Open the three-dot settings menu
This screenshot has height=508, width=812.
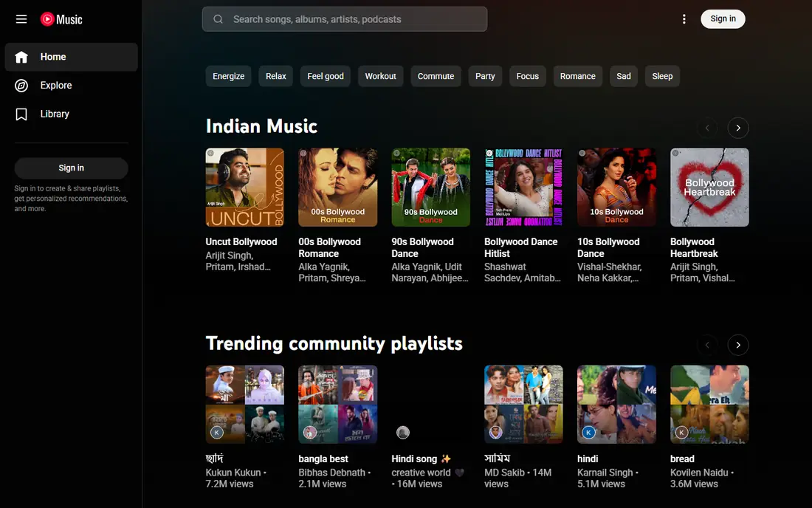[x=684, y=19]
